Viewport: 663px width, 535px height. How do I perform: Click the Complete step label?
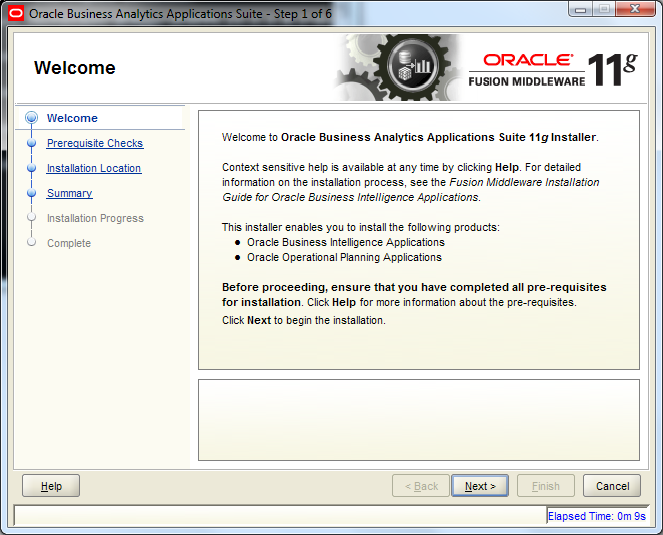click(69, 243)
